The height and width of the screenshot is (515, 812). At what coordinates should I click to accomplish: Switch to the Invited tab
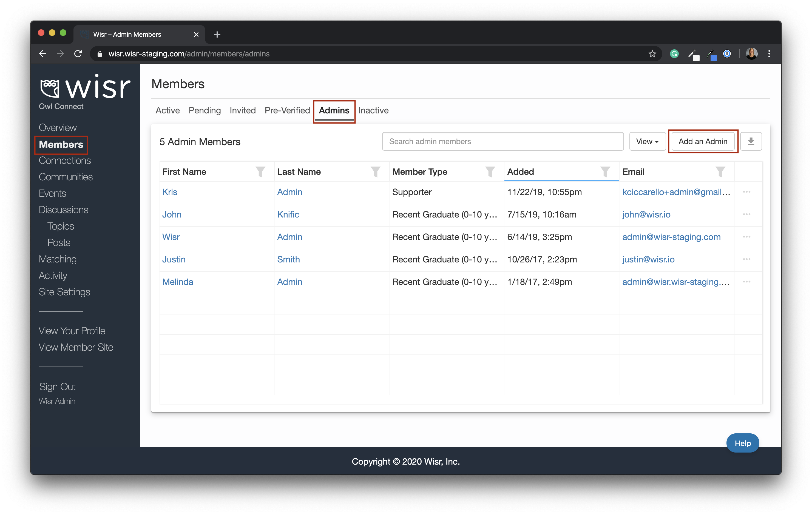[x=242, y=111]
